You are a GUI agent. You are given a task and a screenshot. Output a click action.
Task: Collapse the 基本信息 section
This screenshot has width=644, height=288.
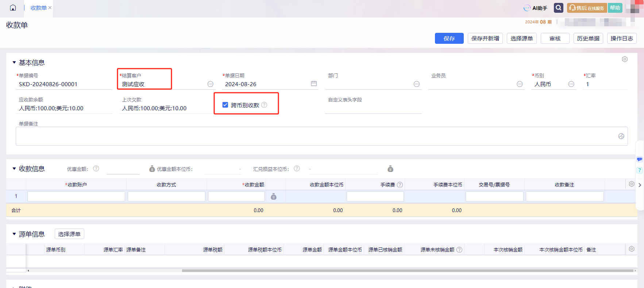tap(14, 62)
